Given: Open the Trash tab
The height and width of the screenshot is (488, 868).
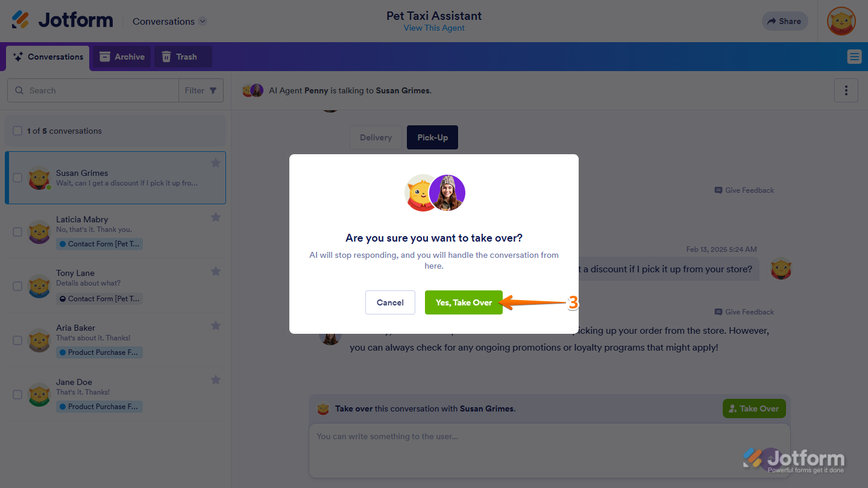Looking at the screenshot, I should (x=180, y=57).
